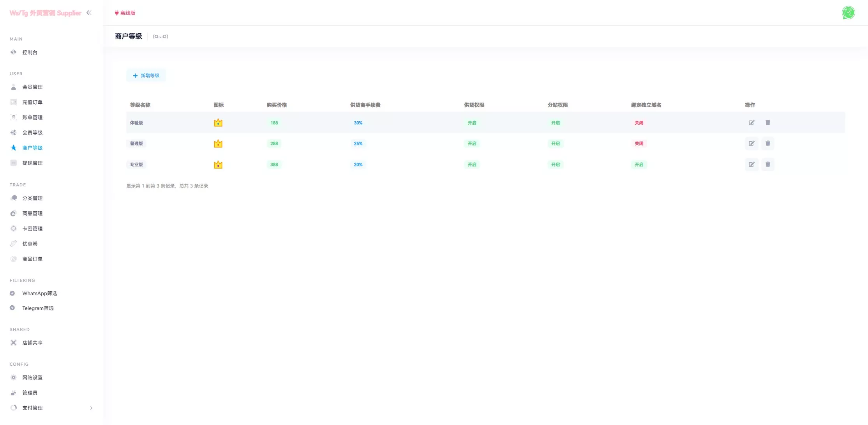
Task: Toggle 绑定独立域名 status for 专业版
Action: (x=639, y=165)
